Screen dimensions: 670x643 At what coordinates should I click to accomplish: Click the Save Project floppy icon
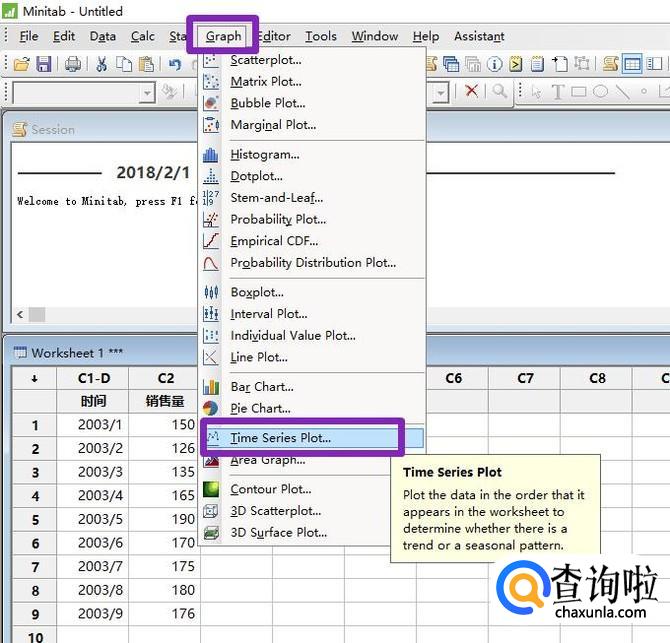(44, 64)
